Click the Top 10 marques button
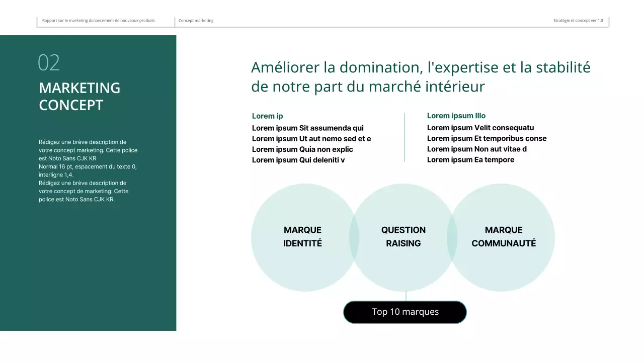This screenshot has width=644, height=362. pos(405,312)
